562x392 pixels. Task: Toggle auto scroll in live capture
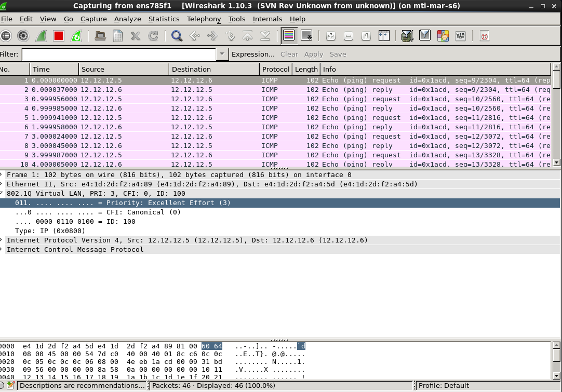[x=306, y=36]
